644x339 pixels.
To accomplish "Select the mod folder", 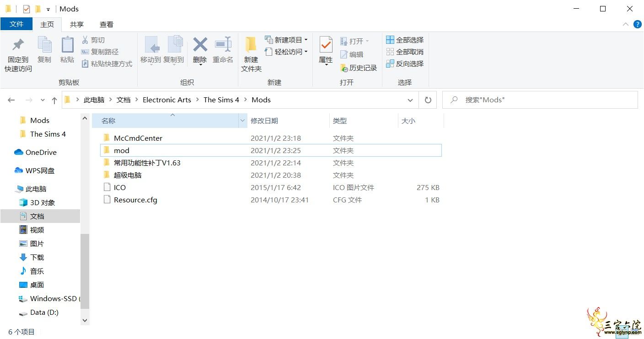I will tap(271, 150).
